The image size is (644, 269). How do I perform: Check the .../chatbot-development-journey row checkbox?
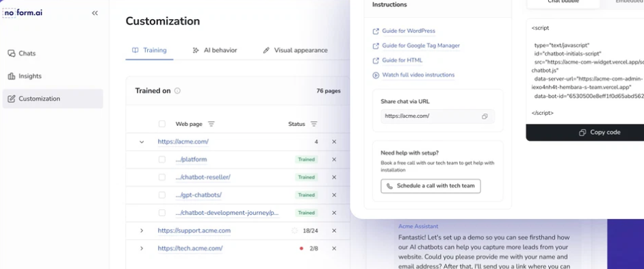pyautogui.click(x=162, y=213)
